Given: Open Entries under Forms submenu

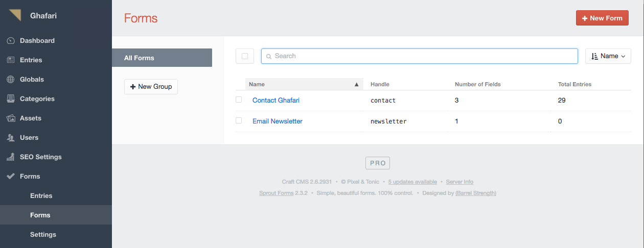Looking at the screenshot, I should click(x=41, y=196).
